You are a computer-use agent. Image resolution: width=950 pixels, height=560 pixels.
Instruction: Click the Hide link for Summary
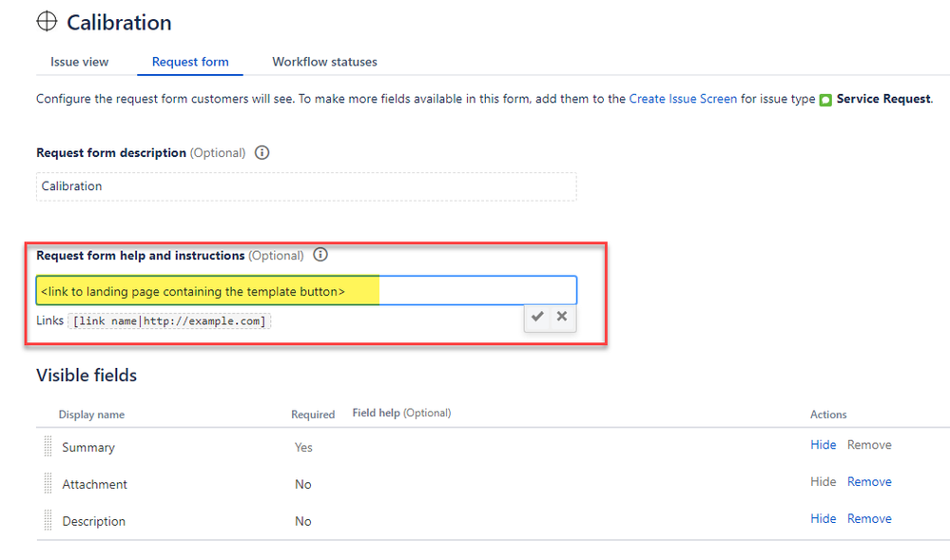[x=824, y=445]
